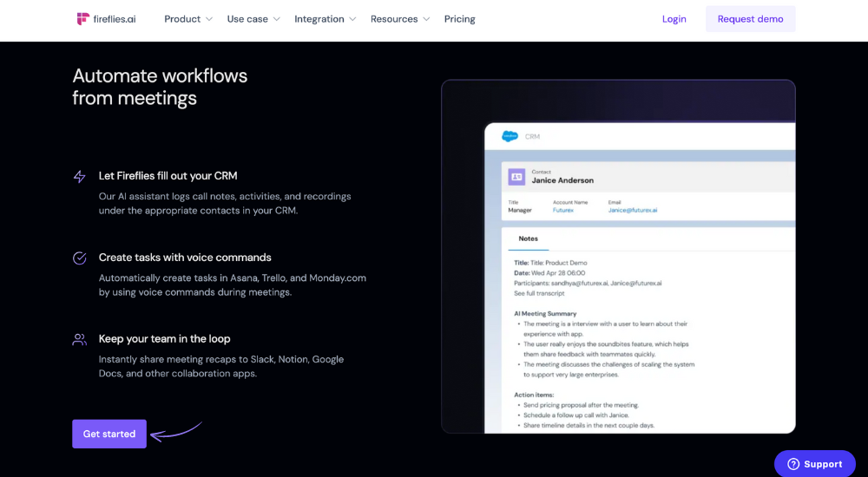Click Send pricing proposal action item
868x477 pixels.
[582, 405]
